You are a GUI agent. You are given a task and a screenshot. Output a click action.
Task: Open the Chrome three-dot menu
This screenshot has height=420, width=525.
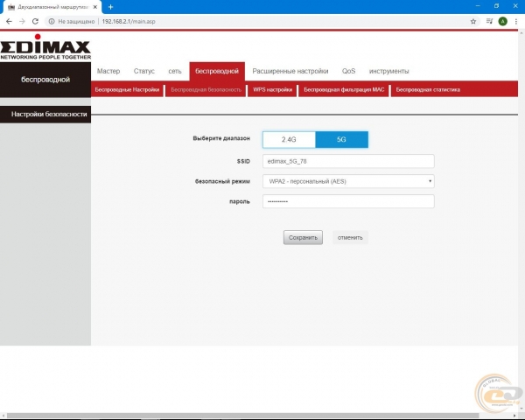coord(516,21)
